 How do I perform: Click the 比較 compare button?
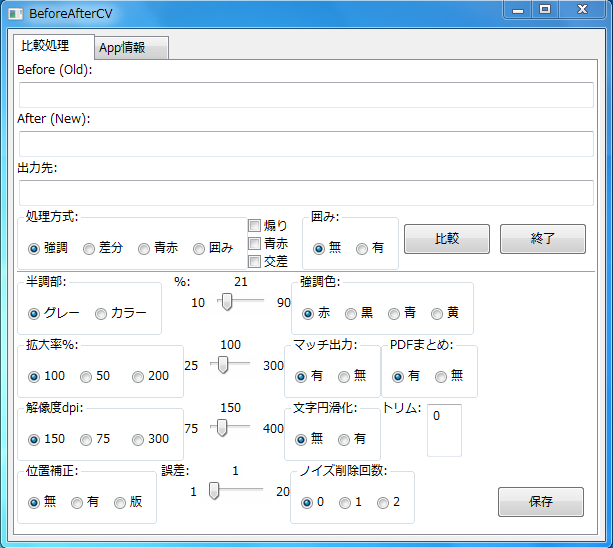pos(447,239)
